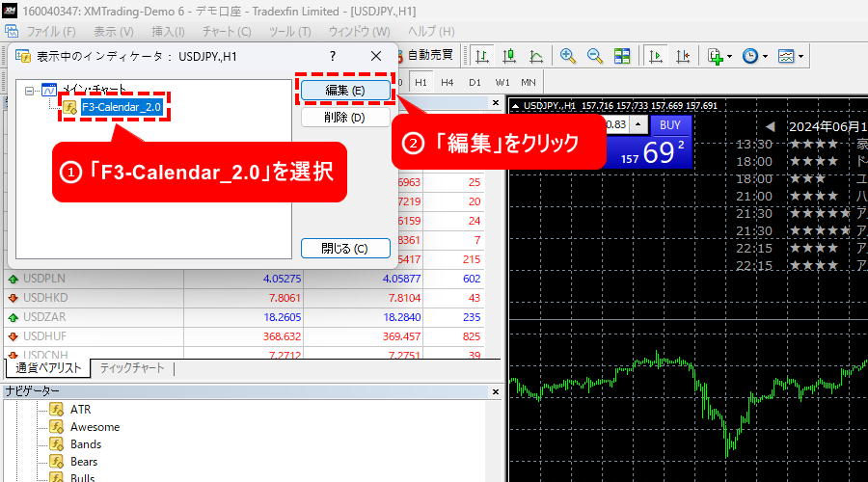The height and width of the screenshot is (482, 868).
Task: Click the bar chart toolbar icon
Action: pos(480,57)
